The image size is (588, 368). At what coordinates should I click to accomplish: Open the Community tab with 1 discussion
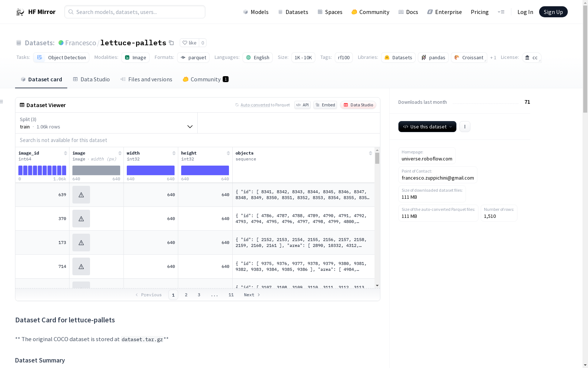(206, 79)
